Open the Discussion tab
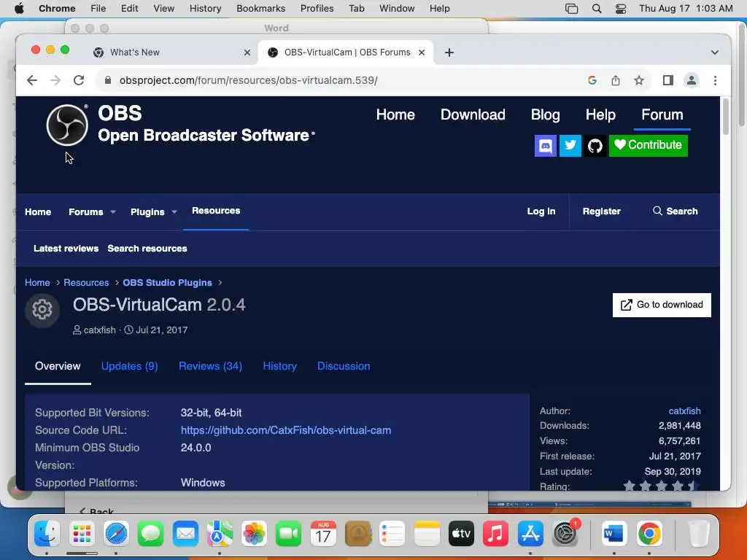This screenshot has width=747, height=560. click(344, 366)
